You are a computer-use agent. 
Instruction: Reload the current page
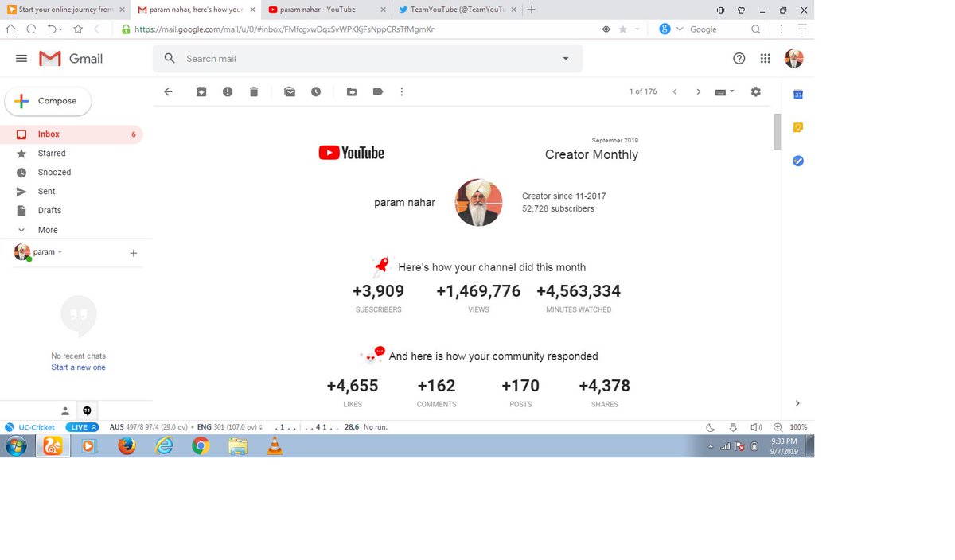point(31,29)
